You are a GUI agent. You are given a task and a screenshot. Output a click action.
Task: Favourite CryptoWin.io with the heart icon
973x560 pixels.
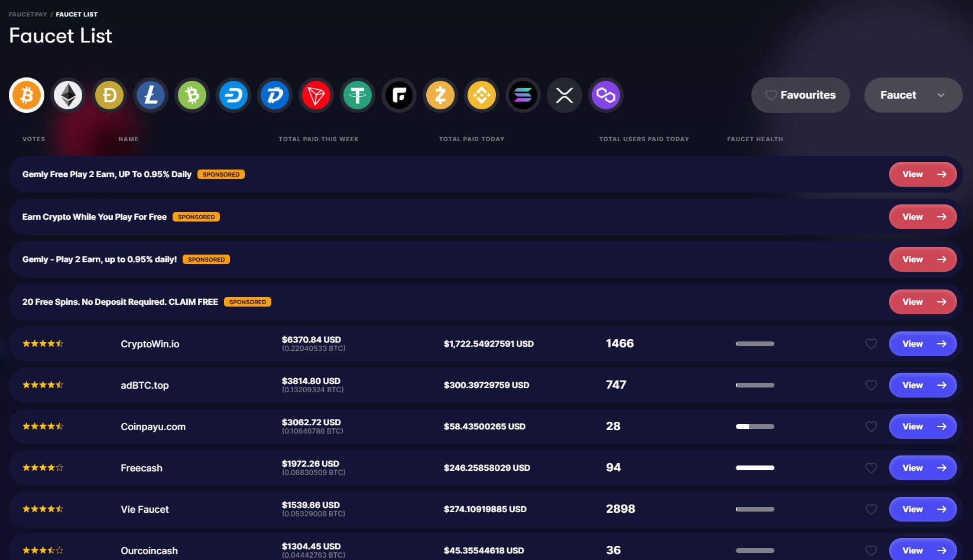click(x=871, y=344)
